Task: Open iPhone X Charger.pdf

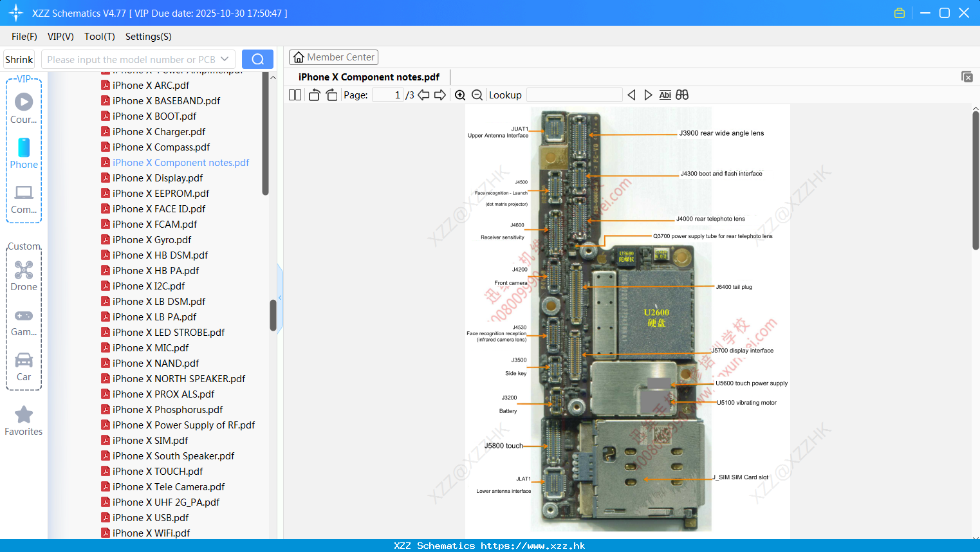Action: point(153,131)
